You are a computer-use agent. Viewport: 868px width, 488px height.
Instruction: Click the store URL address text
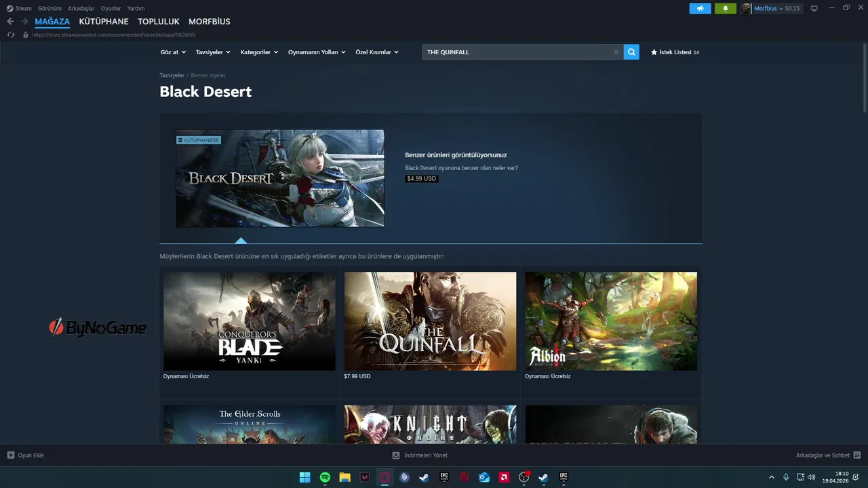(114, 35)
